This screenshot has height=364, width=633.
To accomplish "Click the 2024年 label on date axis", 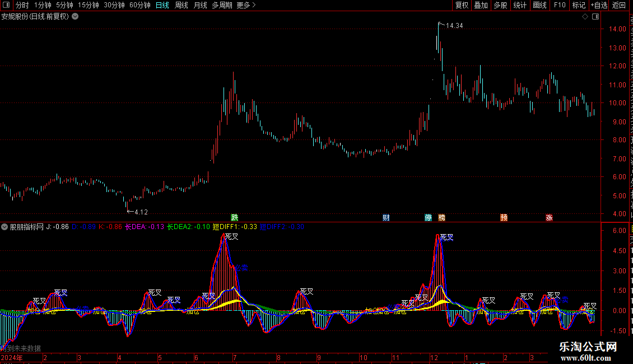I will tap(12, 357).
